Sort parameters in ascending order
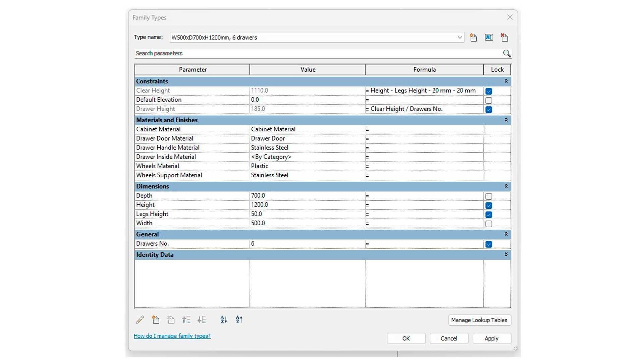 coord(224,320)
